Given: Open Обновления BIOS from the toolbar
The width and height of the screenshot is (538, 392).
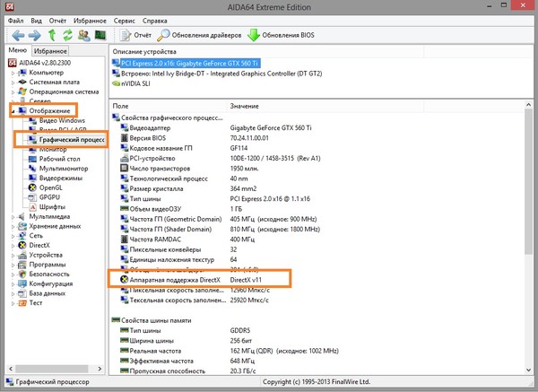Looking at the screenshot, I should coord(281,35).
